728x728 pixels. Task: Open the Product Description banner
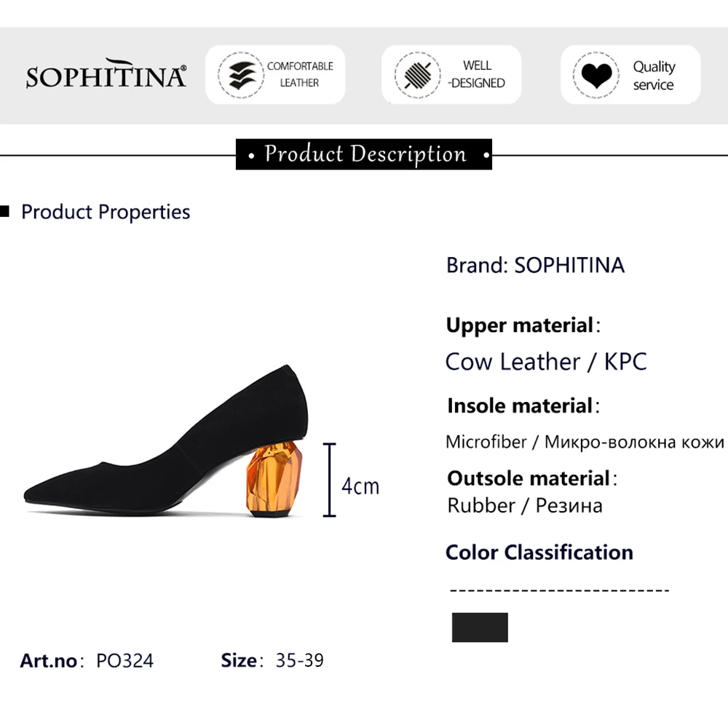click(363, 154)
